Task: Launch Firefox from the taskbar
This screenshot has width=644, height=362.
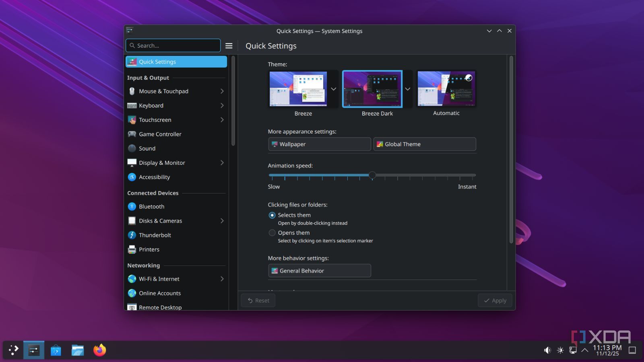Action: tap(99, 350)
